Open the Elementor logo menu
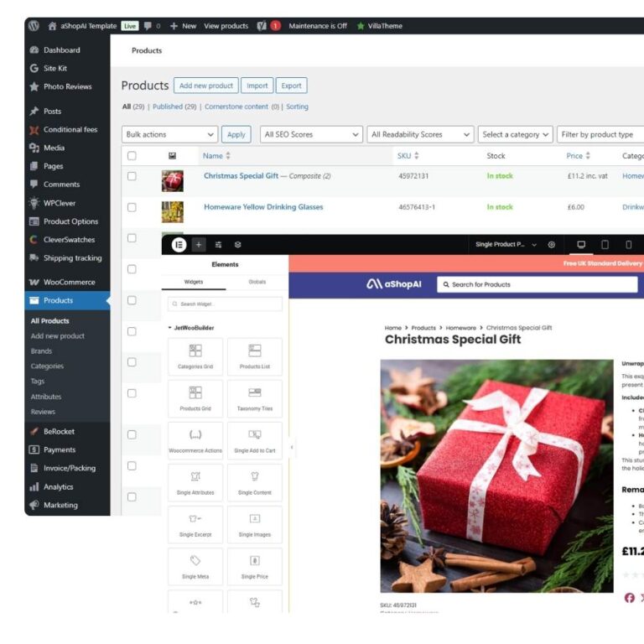 click(179, 245)
